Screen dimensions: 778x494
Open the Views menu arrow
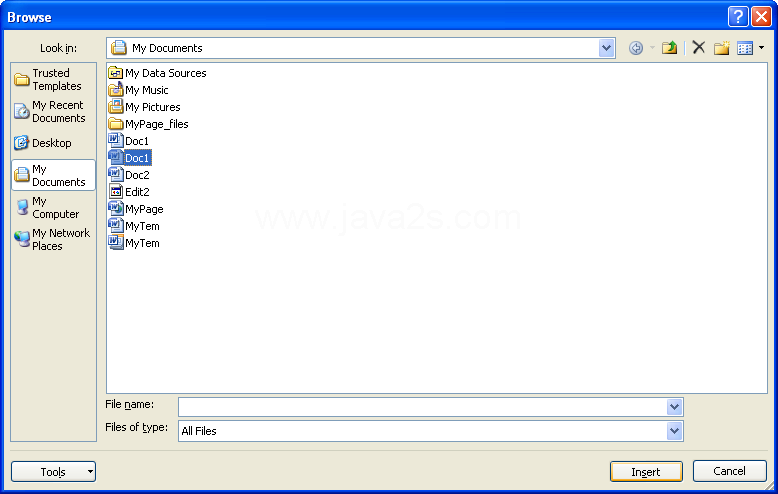[x=762, y=48]
